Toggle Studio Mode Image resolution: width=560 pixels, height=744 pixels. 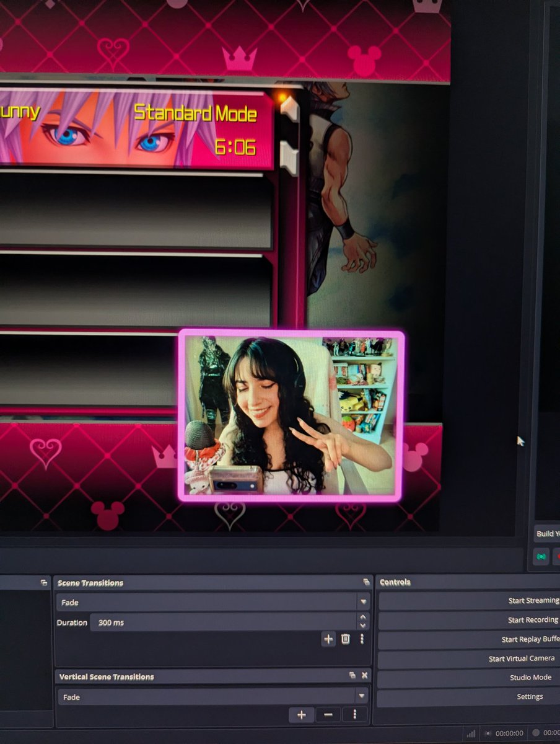531,678
